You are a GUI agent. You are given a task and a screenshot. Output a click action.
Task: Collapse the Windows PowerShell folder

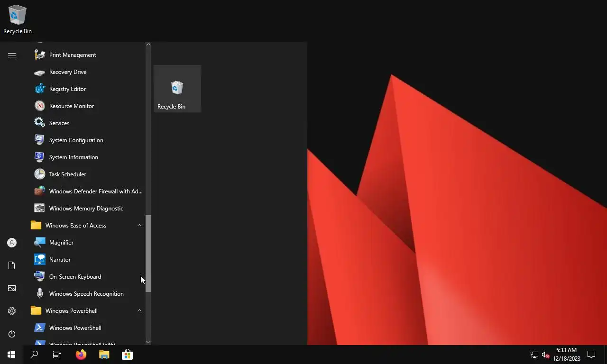point(88,311)
